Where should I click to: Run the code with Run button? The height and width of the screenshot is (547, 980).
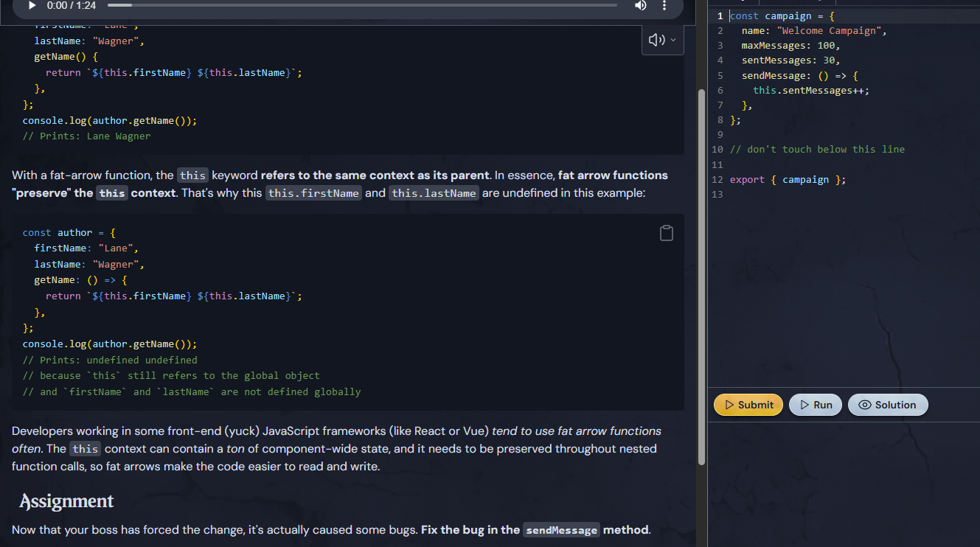(816, 405)
